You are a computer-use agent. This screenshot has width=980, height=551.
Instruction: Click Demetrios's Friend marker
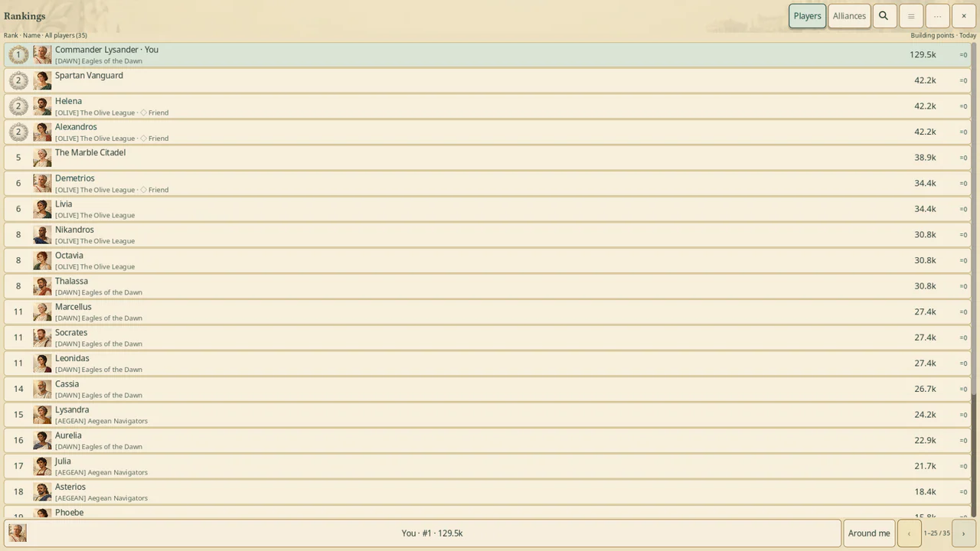pos(154,190)
